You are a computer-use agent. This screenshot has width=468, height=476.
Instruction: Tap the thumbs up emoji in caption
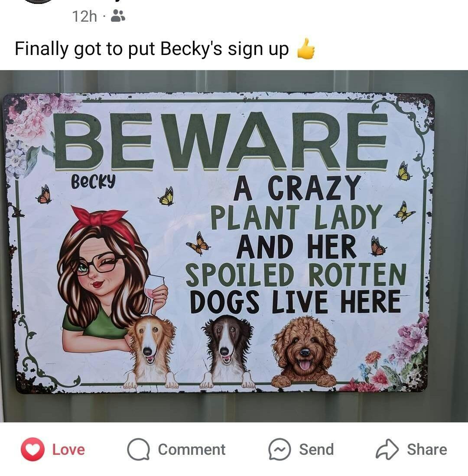tap(306, 49)
